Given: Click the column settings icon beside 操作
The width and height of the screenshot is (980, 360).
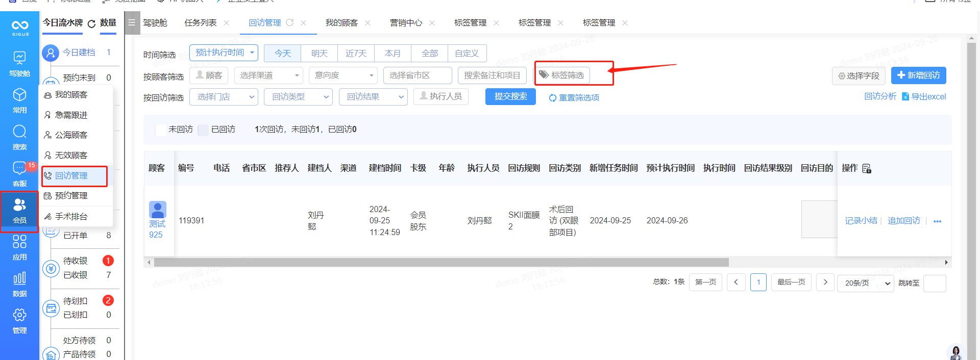Looking at the screenshot, I should (867, 169).
